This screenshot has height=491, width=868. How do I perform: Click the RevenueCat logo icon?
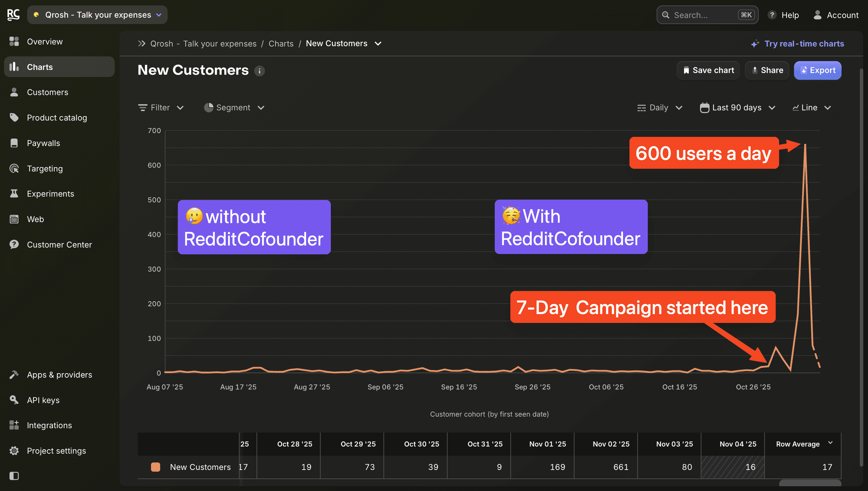pyautogui.click(x=13, y=15)
